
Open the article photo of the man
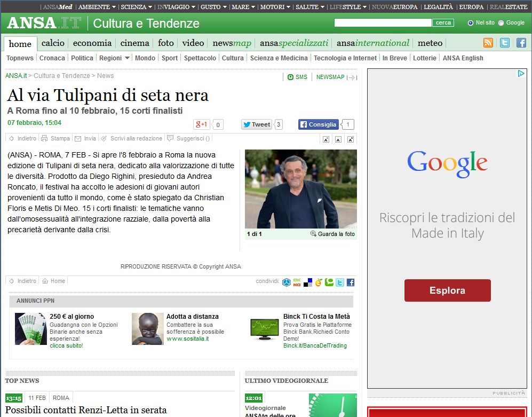[301, 189]
